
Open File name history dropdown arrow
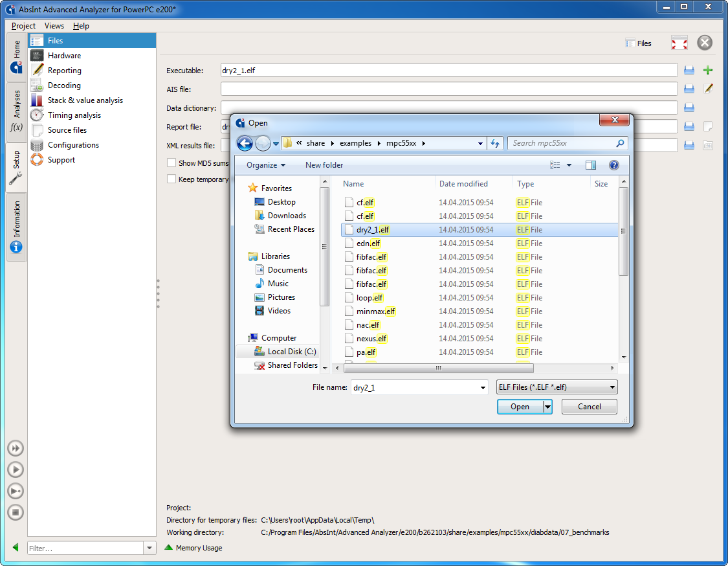(482, 387)
